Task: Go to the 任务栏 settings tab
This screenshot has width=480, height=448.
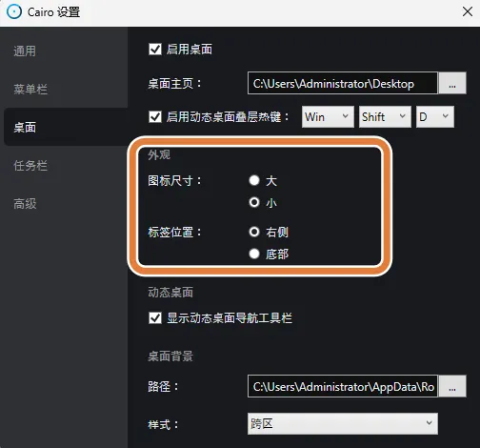Action: pyautogui.click(x=30, y=166)
